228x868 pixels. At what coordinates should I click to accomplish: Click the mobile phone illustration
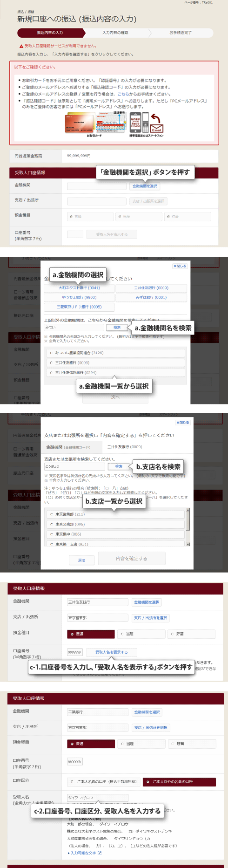[145, 123]
